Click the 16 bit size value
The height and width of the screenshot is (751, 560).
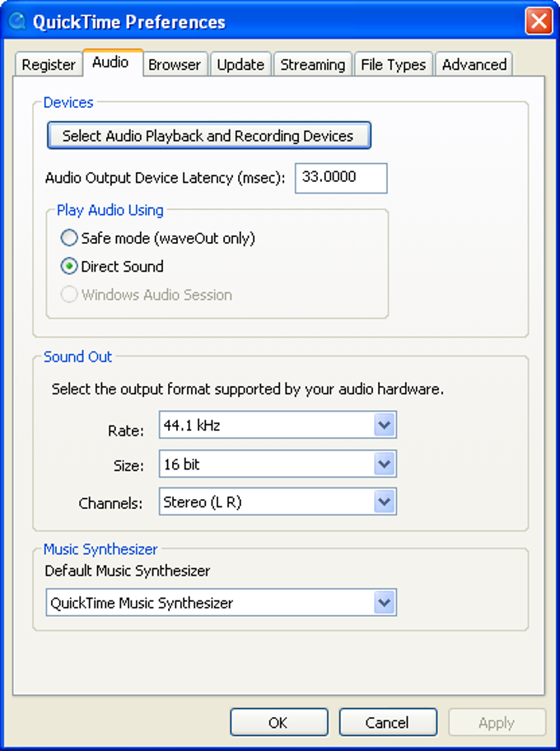(x=181, y=464)
